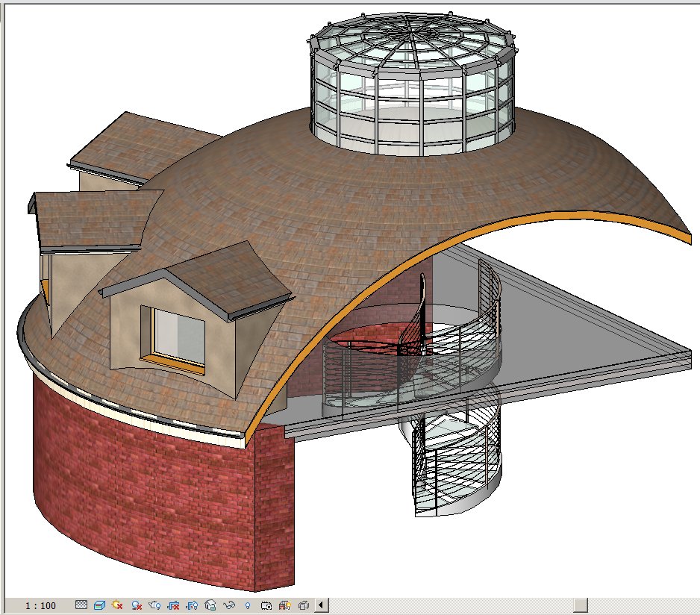
Task: Toggle Reveal Hidden Elements light bulb
Action: pos(248,605)
